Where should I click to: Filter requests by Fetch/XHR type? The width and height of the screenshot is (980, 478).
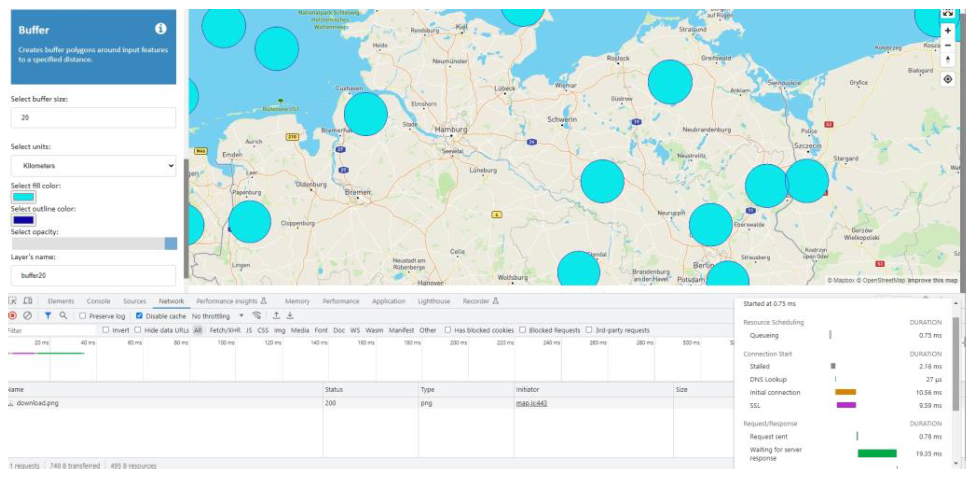[x=225, y=330]
